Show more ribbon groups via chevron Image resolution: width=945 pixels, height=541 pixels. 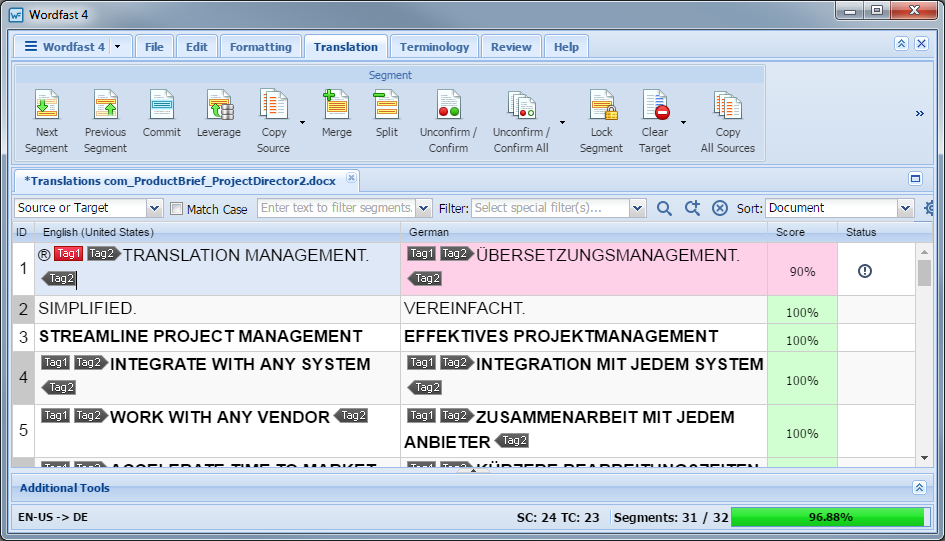click(920, 113)
